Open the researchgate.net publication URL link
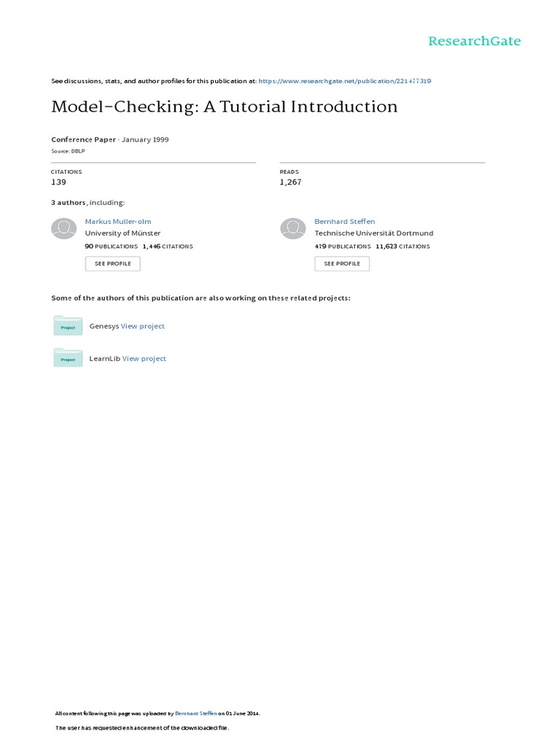560x747 pixels. tap(345, 81)
